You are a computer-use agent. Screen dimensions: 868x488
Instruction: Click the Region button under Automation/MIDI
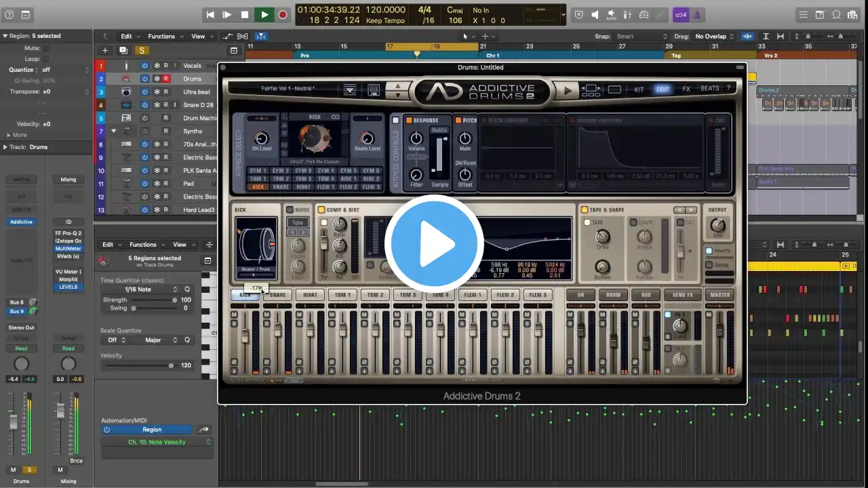pos(152,430)
